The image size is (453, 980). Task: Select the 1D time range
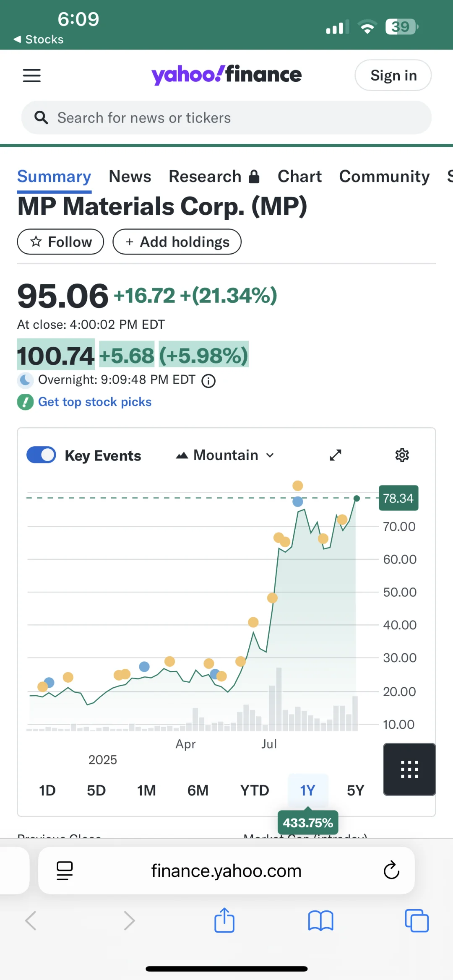point(47,790)
